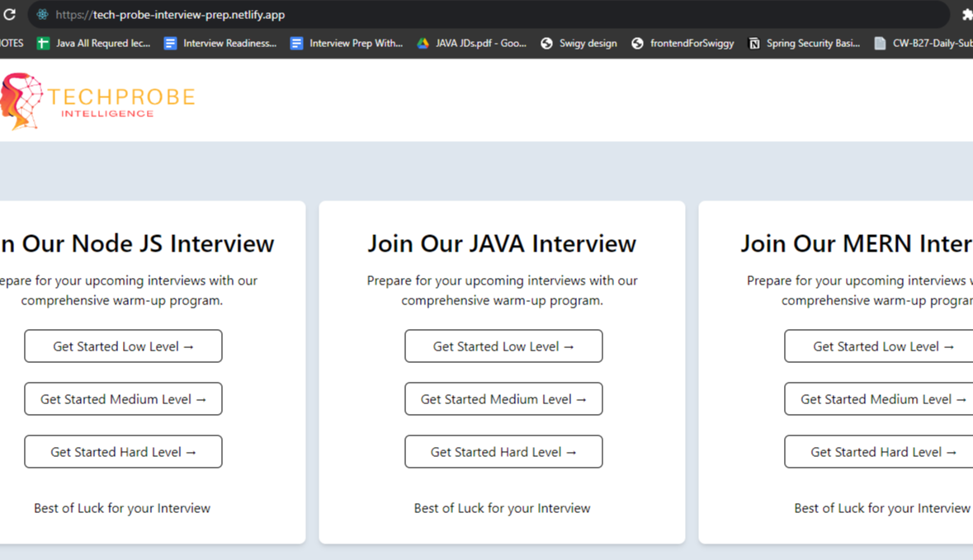Click the Node JS card warm-up program description

129,290
